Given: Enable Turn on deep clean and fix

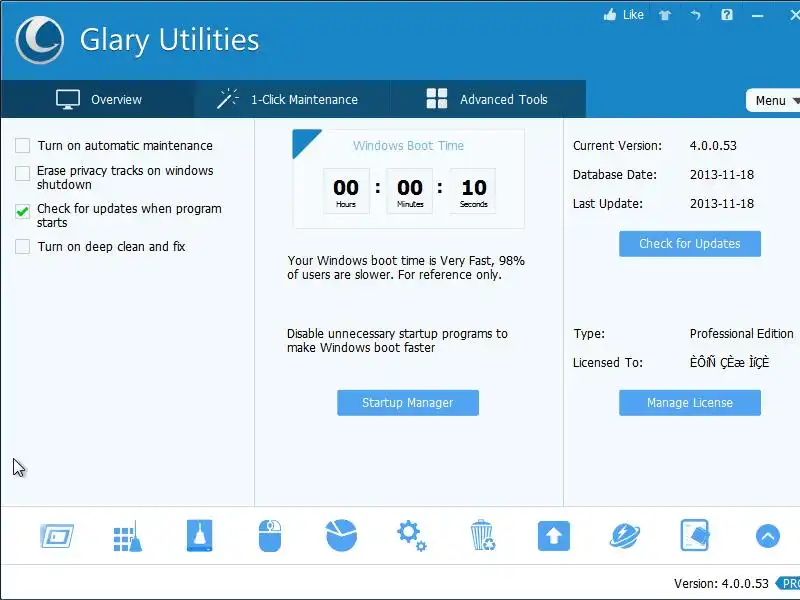Looking at the screenshot, I should click(22, 246).
